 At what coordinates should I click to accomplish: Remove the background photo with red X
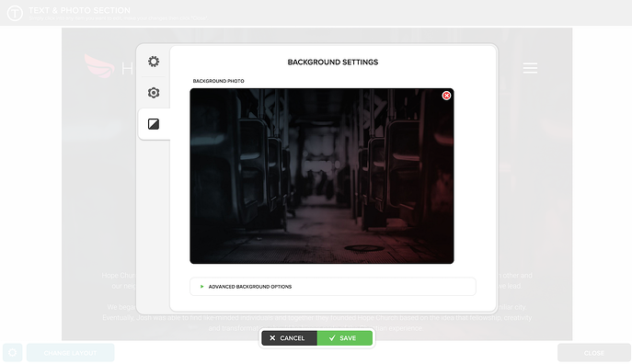(x=446, y=96)
